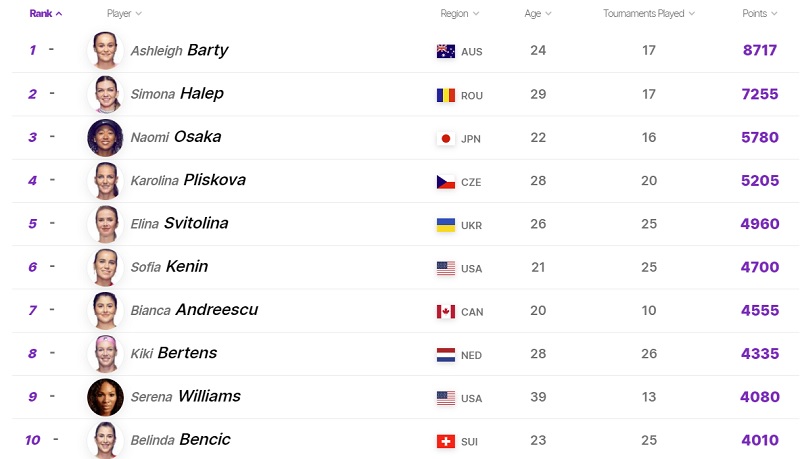Click the Australian flag icon beside Barty
This screenshot has width=800, height=459.
(x=446, y=51)
